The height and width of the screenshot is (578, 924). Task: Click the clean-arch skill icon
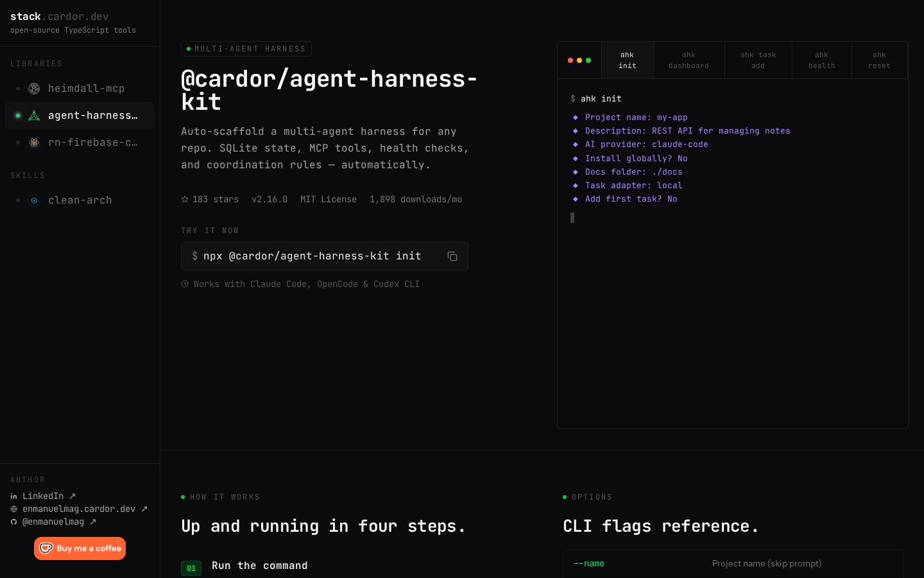(34, 200)
